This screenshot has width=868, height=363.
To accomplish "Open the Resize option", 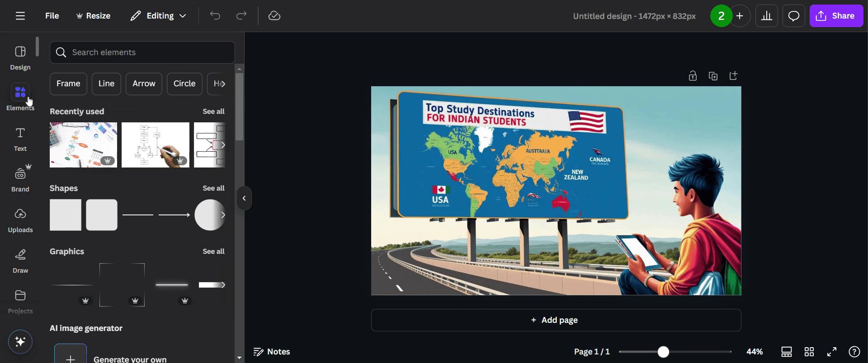I will point(93,16).
